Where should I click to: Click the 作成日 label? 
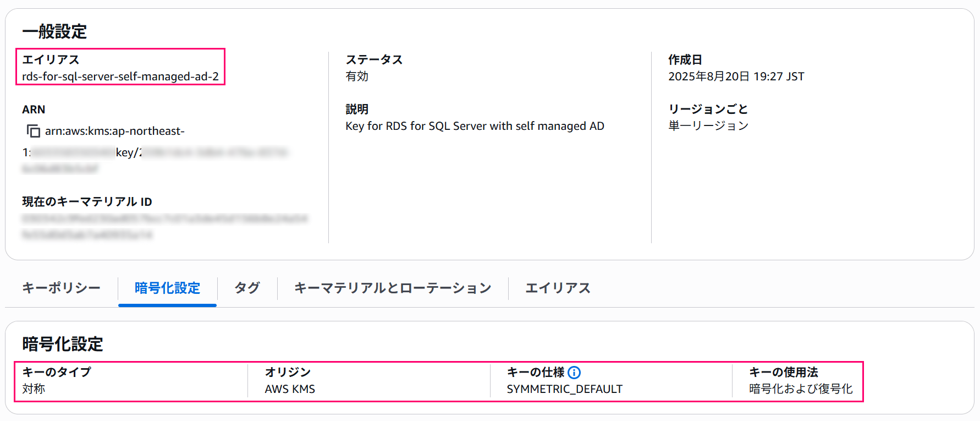685,59
